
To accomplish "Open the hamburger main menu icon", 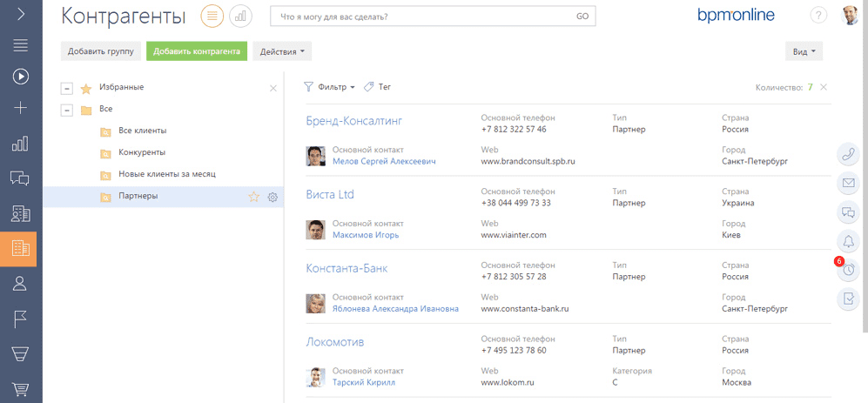I will (x=21, y=45).
